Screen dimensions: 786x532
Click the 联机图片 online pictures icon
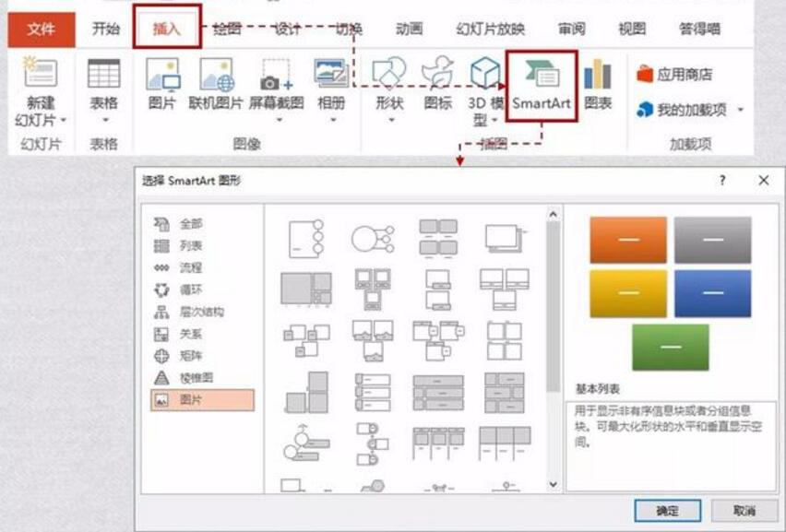[x=217, y=74]
